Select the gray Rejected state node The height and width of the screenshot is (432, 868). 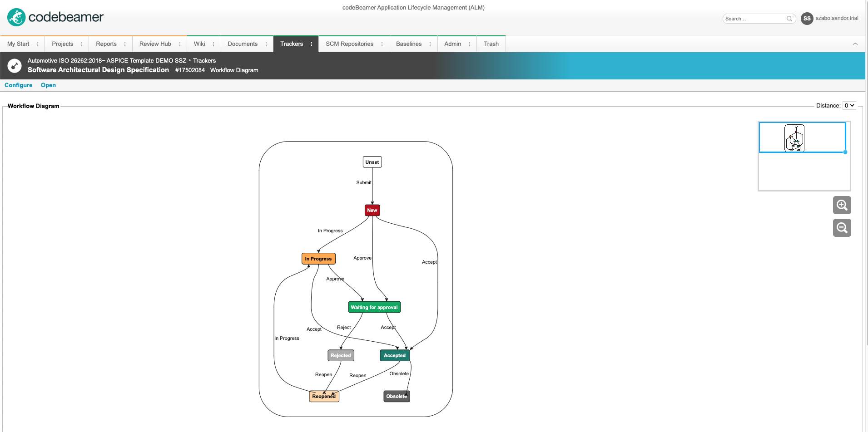point(341,355)
